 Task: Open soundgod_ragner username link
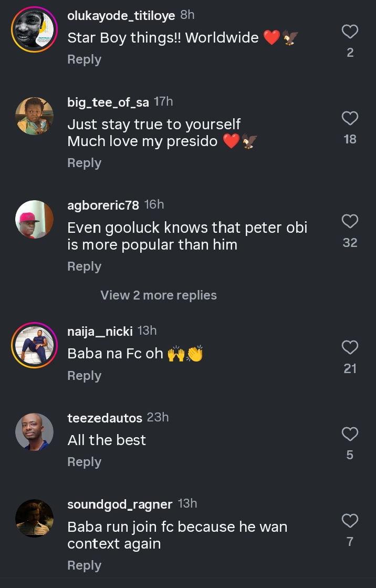click(x=120, y=504)
